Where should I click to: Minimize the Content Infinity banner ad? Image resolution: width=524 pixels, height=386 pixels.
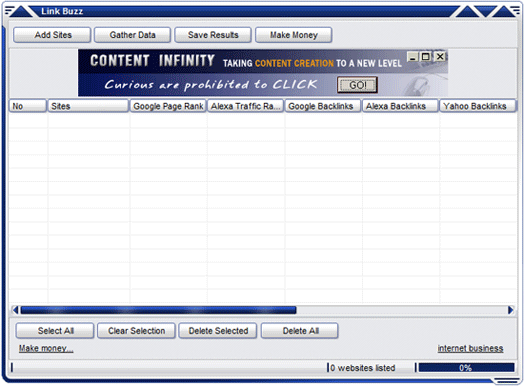(x=413, y=57)
